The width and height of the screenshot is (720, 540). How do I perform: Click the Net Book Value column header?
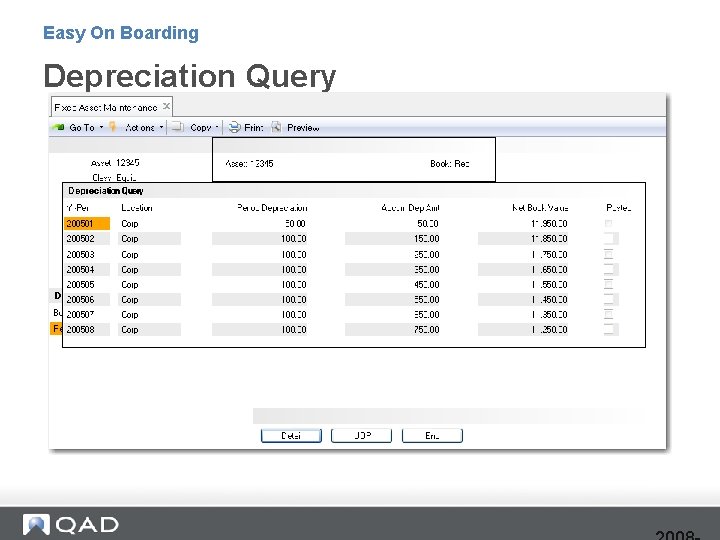[540, 208]
